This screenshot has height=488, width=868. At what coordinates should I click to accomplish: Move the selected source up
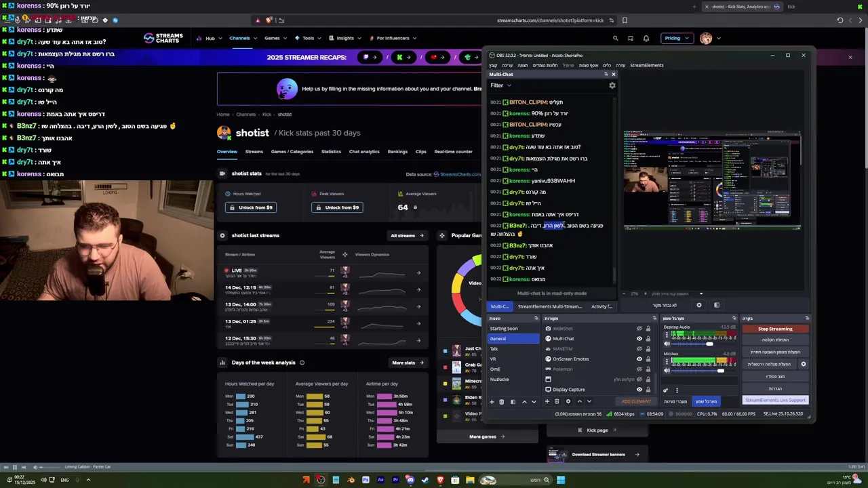[x=579, y=401]
